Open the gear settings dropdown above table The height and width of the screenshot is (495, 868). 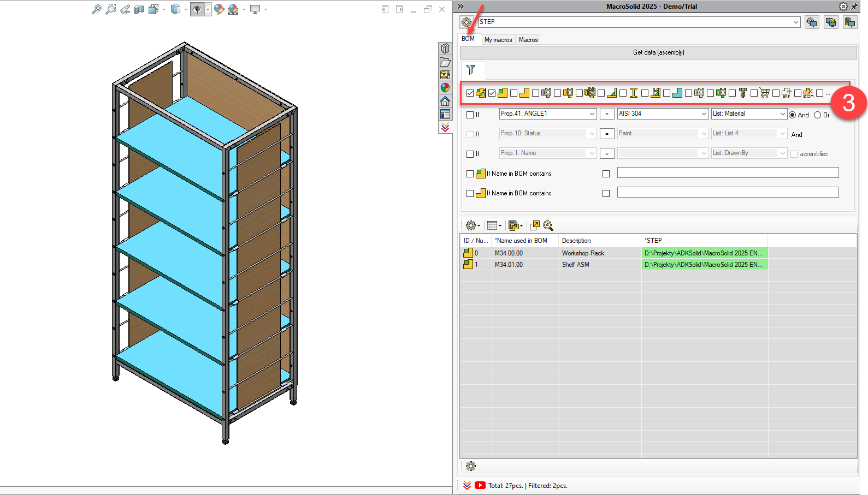(473, 225)
